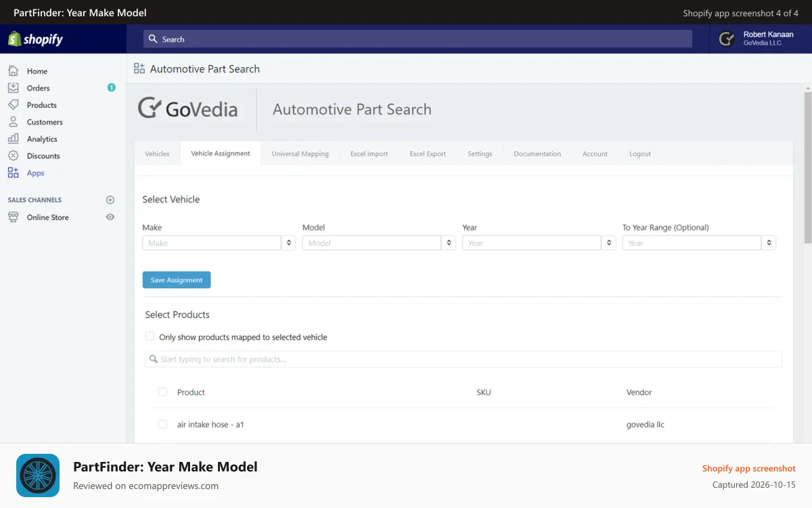
Task: Open Apps in the sidebar
Action: coord(36,173)
